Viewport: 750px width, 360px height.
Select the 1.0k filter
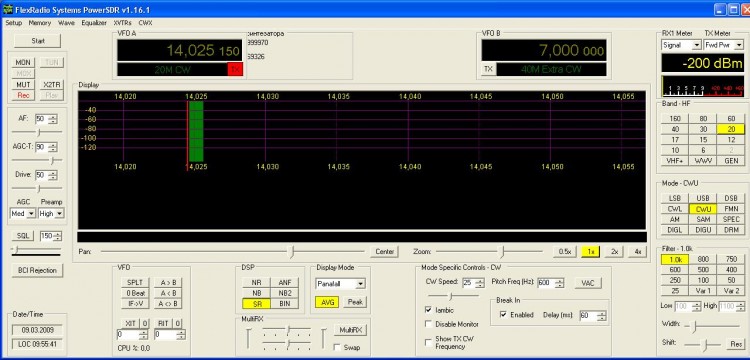(x=675, y=260)
